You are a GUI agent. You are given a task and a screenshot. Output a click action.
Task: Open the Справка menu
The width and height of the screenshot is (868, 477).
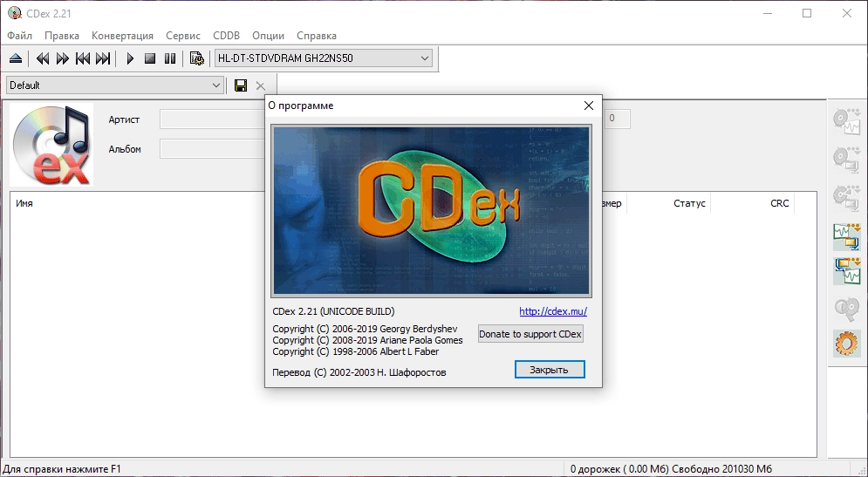[x=317, y=36]
